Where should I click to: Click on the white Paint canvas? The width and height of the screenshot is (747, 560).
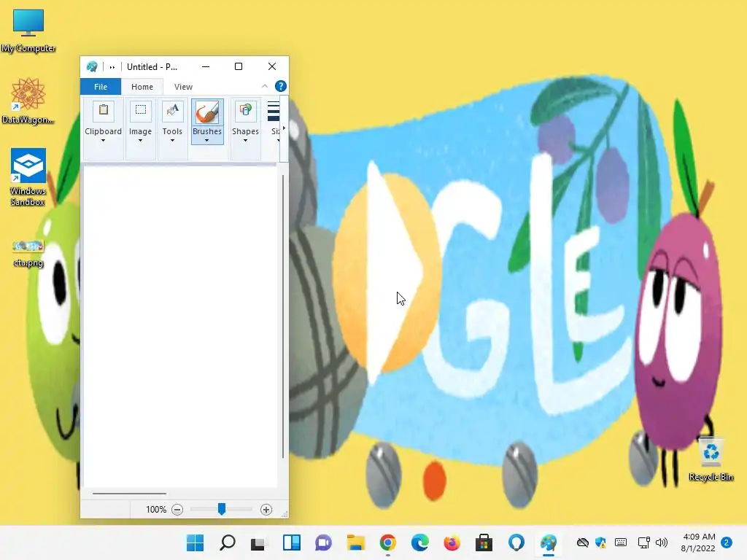point(180,327)
